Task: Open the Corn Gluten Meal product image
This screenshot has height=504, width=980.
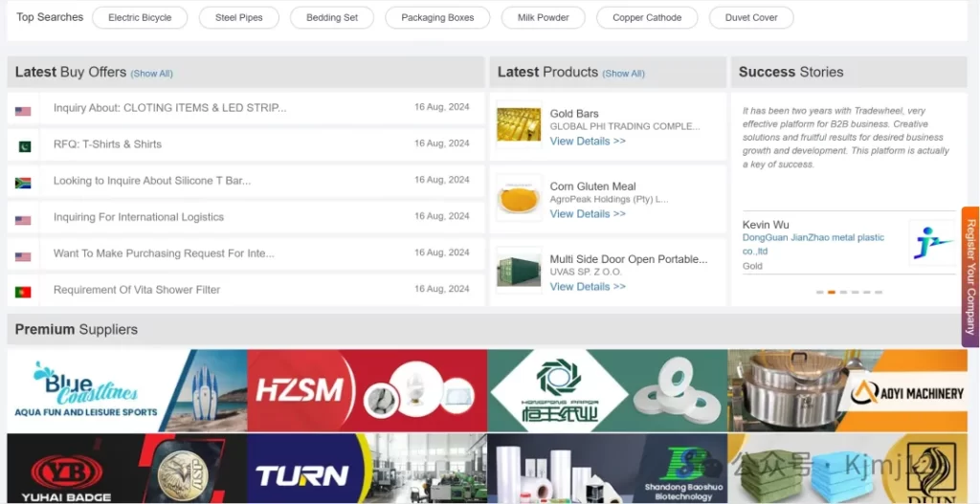Action: 519,197
